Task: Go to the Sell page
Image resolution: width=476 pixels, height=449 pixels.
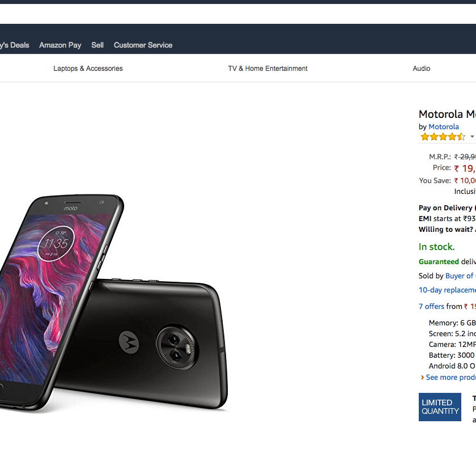Action: [x=97, y=45]
